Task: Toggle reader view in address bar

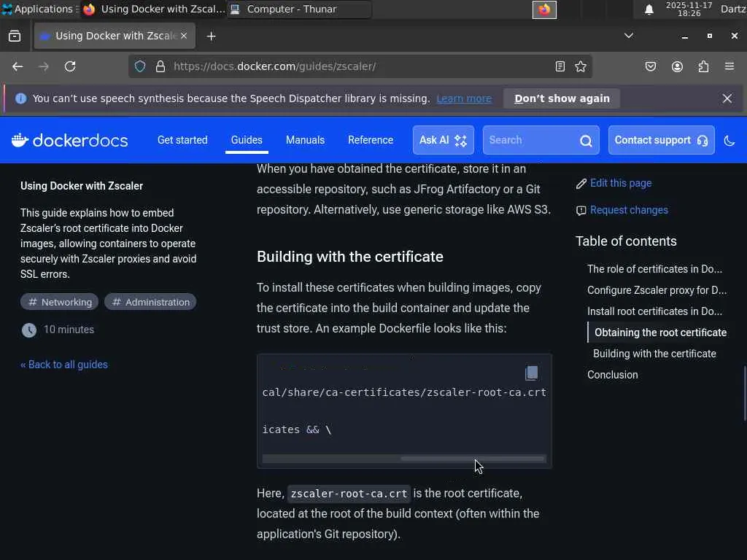Action: (560, 66)
